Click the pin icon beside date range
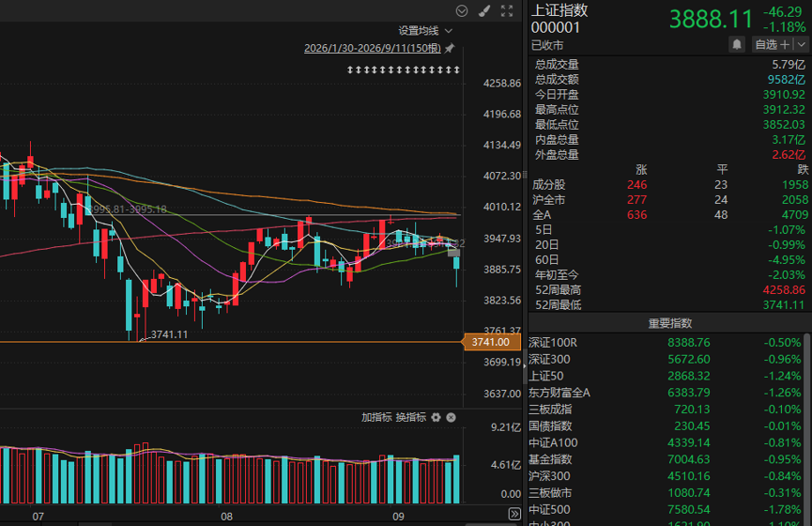 (450, 48)
